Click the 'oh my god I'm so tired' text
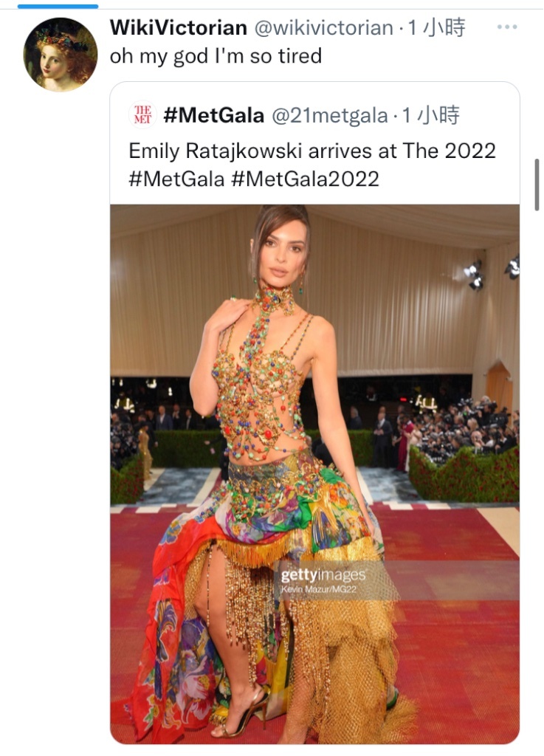This screenshot has height=756, width=544. point(216,56)
